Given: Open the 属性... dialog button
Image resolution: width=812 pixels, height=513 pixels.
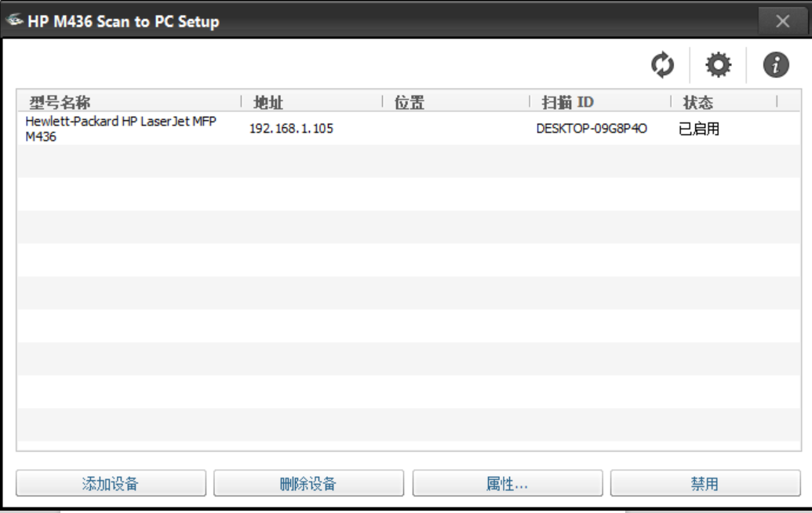Looking at the screenshot, I should tap(507, 483).
